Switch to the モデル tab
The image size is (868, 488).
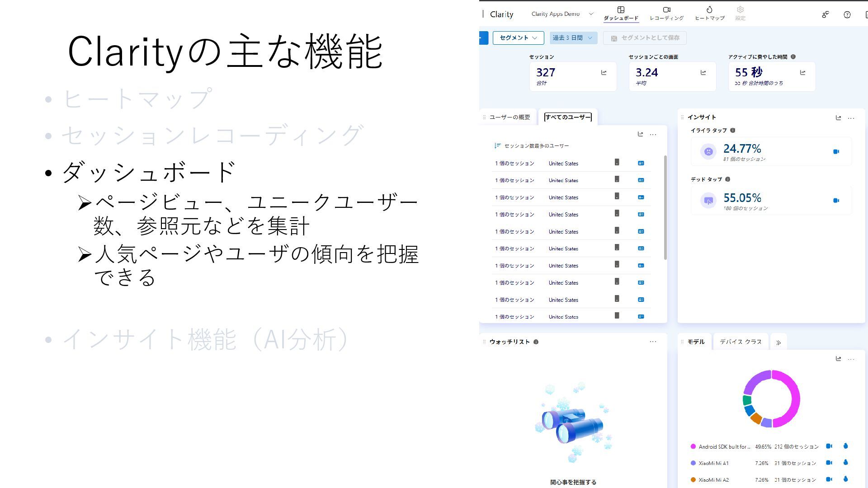coord(696,342)
